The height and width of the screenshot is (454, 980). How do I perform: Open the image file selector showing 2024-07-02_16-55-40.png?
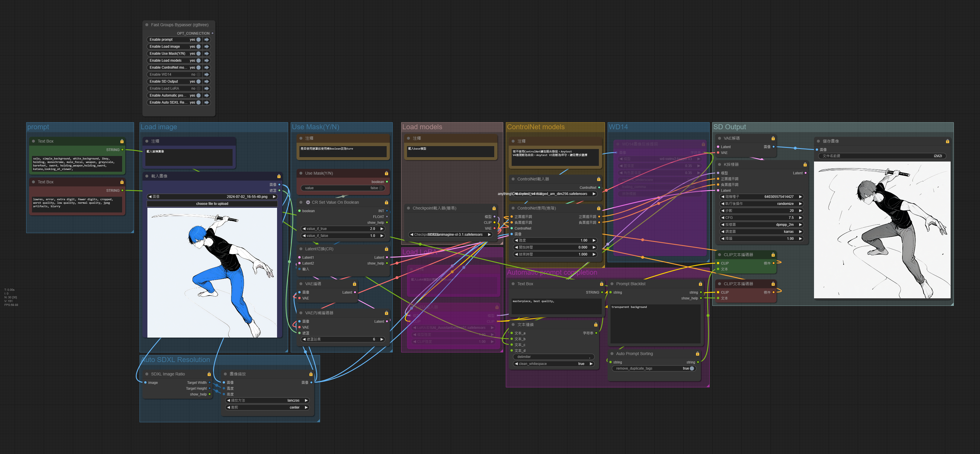point(212,197)
